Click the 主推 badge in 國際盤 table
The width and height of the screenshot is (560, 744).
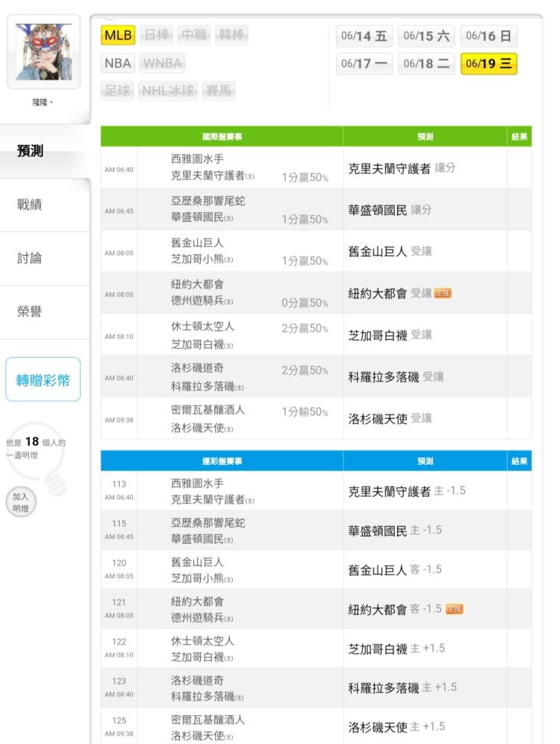443,294
